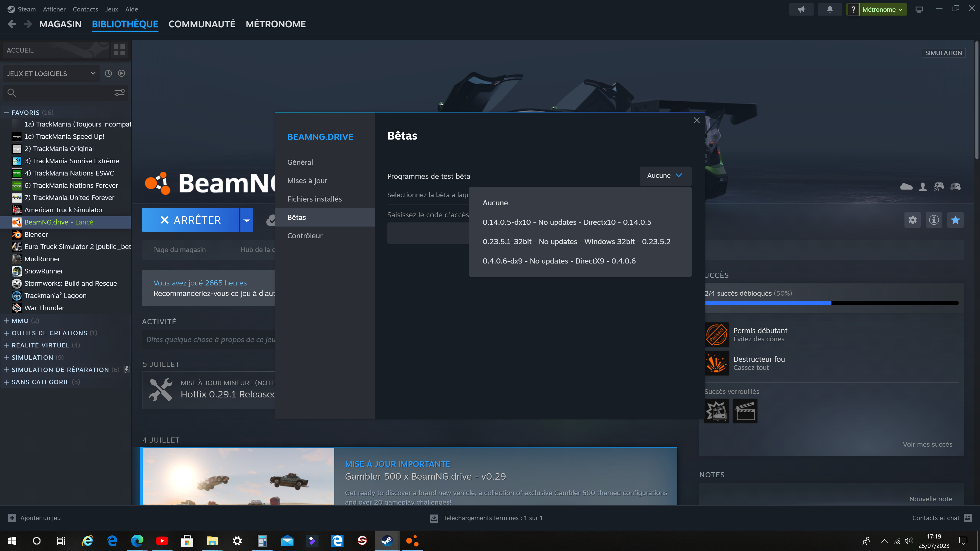The width and height of the screenshot is (980, 551).
Task: Select the 0.23.5.1-32bit Windows beta
Action: click(580, 242)
